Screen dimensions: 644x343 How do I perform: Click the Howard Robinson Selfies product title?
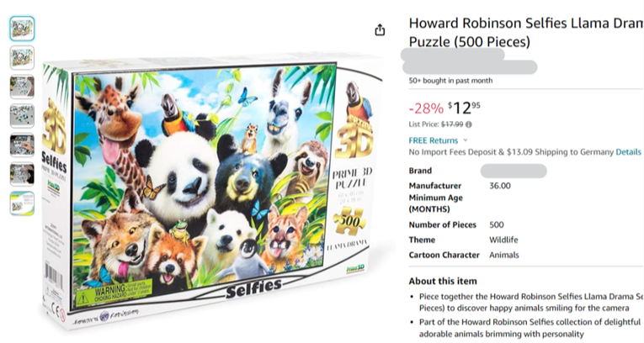526,33
